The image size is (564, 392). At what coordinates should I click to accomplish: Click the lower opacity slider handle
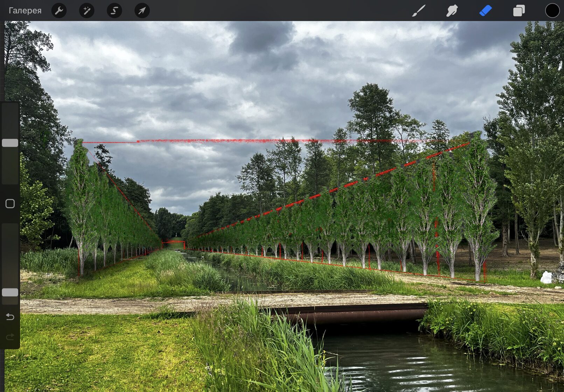[10, 292]
